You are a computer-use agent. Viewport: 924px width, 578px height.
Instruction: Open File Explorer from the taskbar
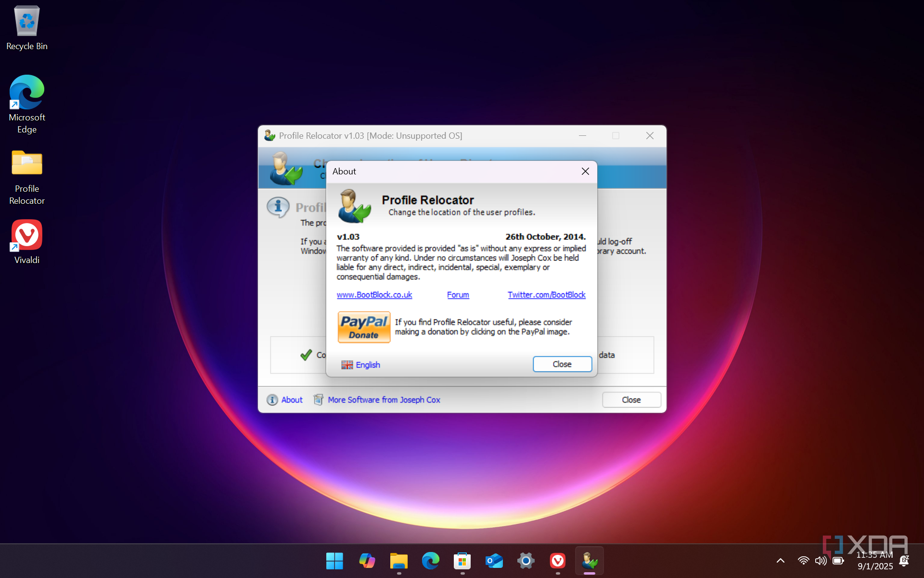click(398, 561)
